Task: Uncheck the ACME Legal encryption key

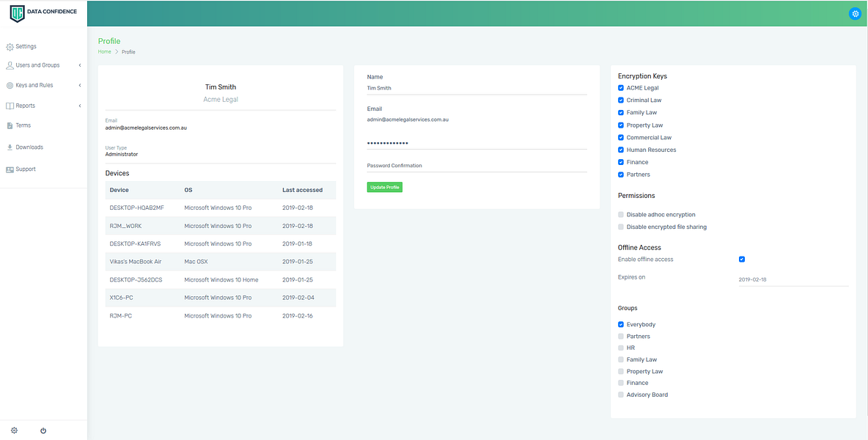Action: [x=620, y=88]
